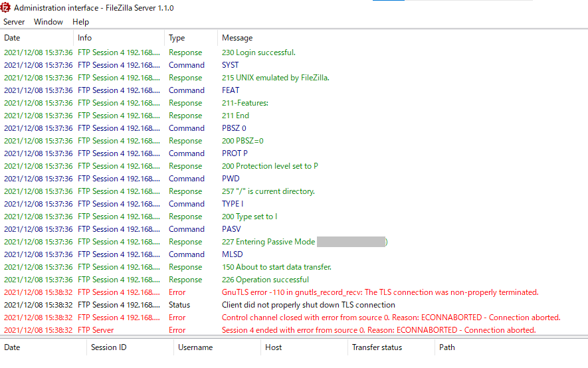Select the FEAT command log entry
Viewport: 588px width, 368px height.
[294, 90]
